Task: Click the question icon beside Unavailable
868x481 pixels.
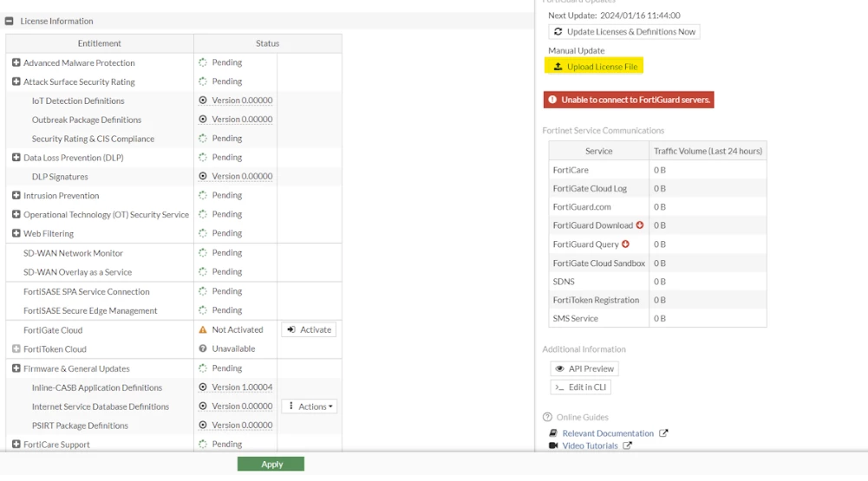Action: [203, 348]
